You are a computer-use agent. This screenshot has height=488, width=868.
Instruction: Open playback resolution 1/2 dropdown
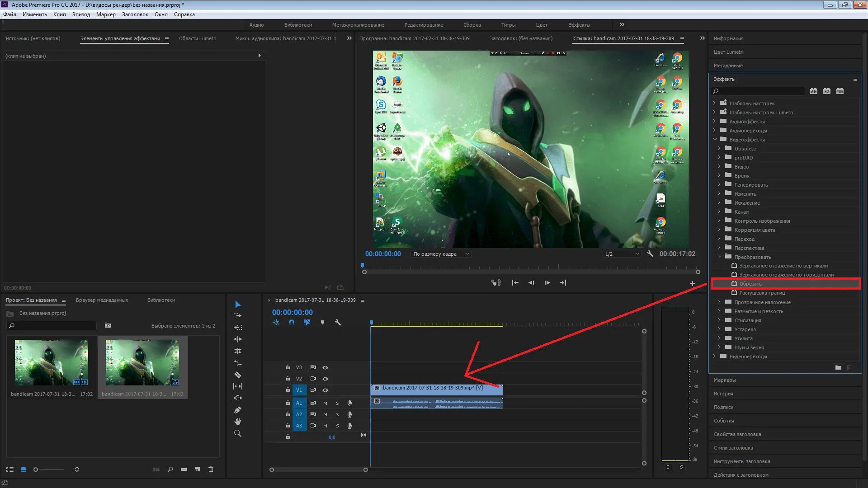pos(622,254)
